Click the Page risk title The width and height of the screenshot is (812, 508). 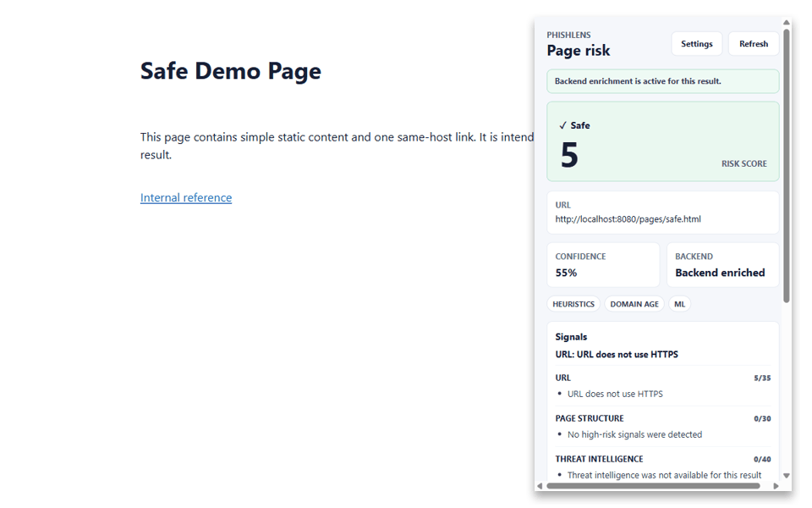[x=579, y=51]
